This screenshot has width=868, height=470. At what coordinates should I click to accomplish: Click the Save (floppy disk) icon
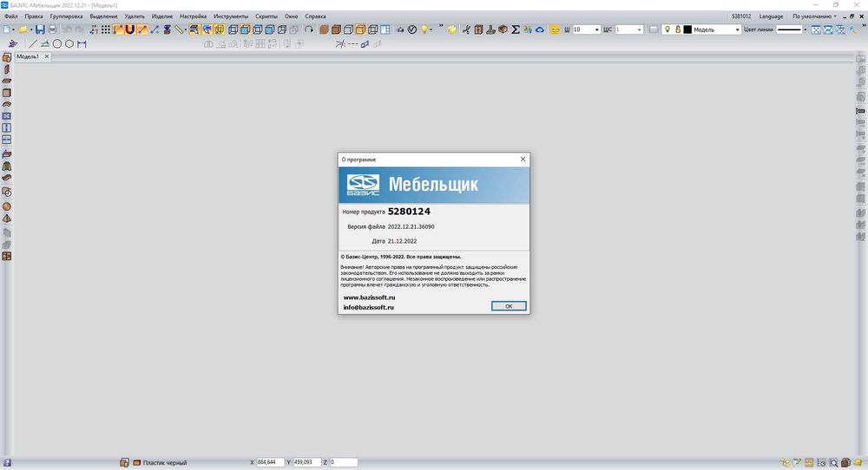click(40, 29)
